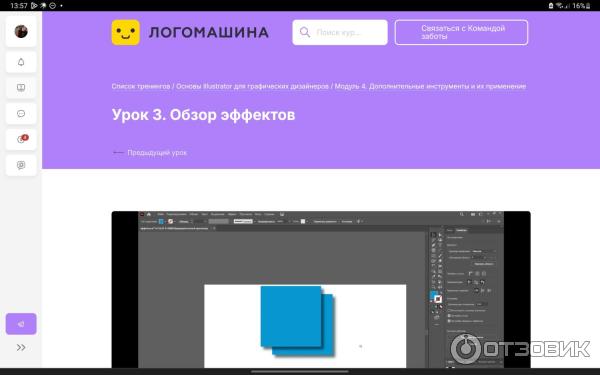This screenshot has height=375, width=600.
Task: Open the user profile avatar
Action: click(21, 31)
